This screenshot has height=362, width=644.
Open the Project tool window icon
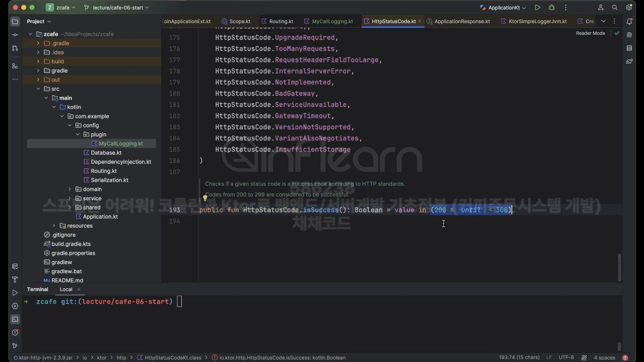coord(15,22)
